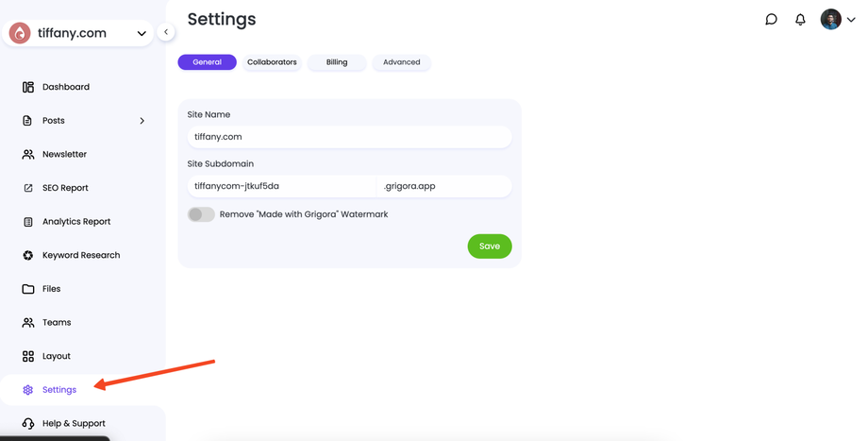
Task: Click the Keyword Research icon
Action: tap(28, 255)
